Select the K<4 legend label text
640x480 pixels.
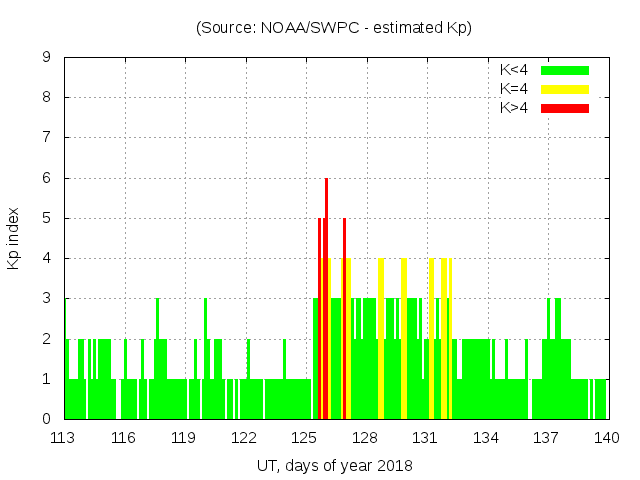514,70
